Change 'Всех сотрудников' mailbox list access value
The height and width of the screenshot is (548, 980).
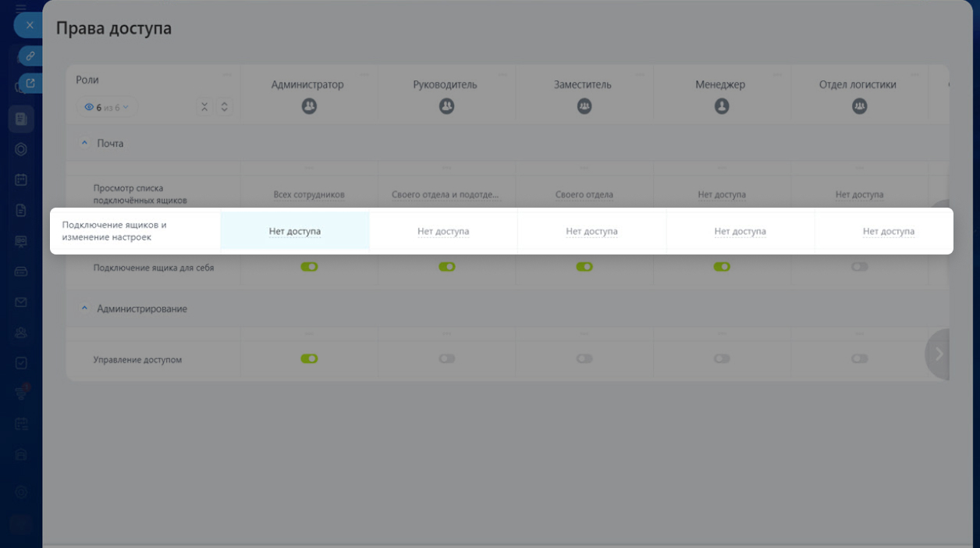point(309,194)
